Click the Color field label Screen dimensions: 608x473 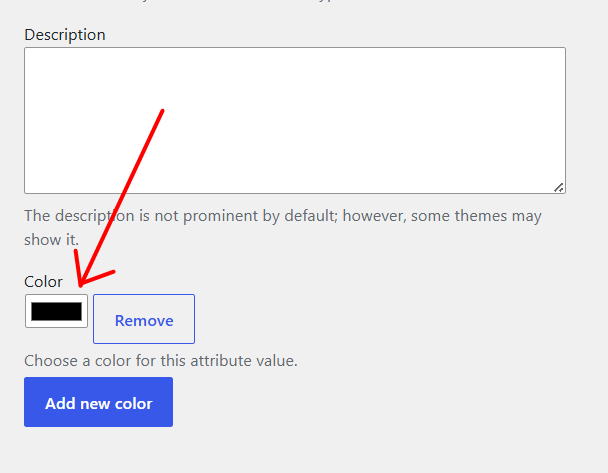pos(43,282)
